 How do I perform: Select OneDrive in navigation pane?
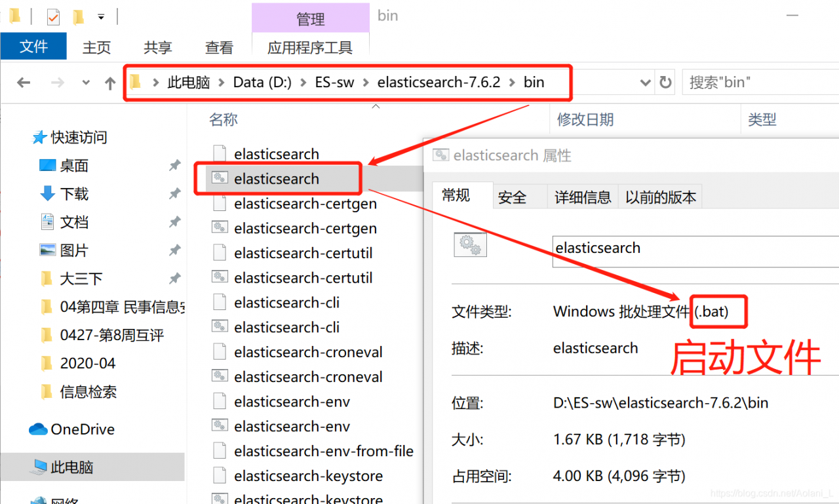tap(83, 429)
